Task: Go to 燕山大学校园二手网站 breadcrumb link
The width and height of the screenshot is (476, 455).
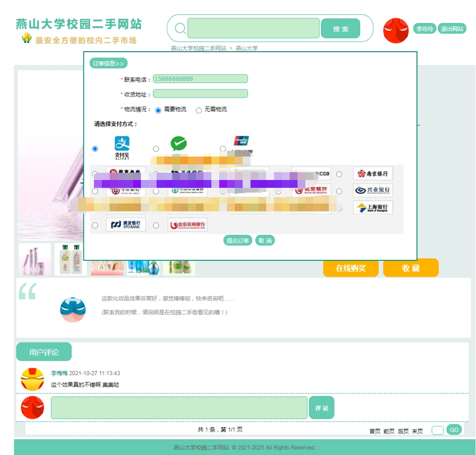Action: pos(198,48)
